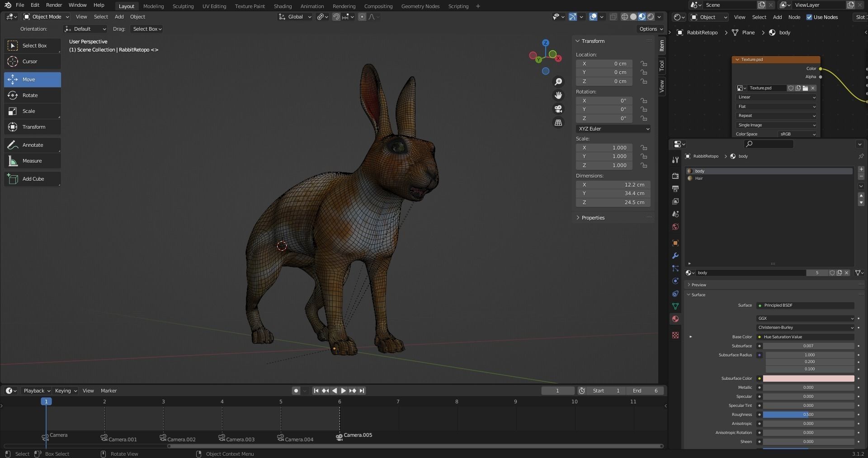Open the Options dropdown in viewport
868x458 pixels.
tap(651, 29)
